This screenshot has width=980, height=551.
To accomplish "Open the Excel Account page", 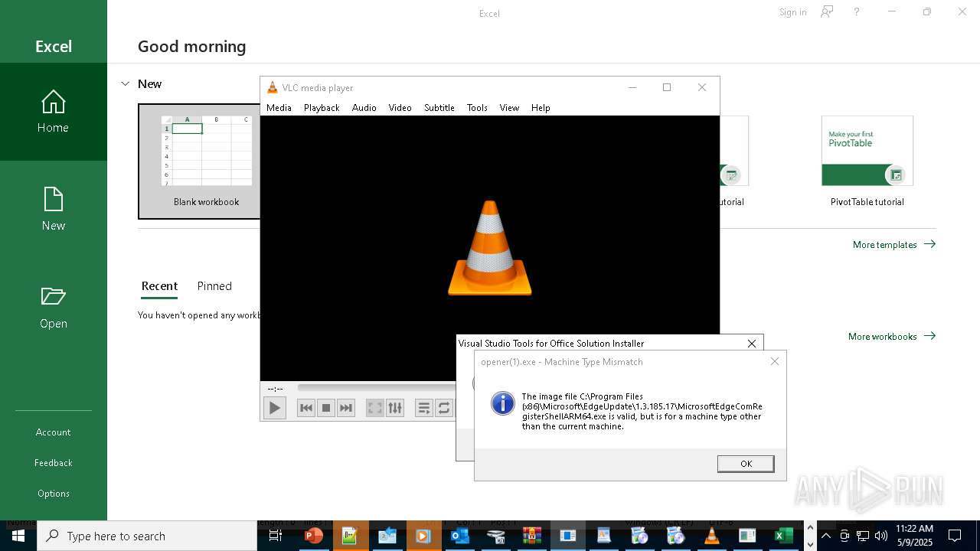I will click(54, 432).
